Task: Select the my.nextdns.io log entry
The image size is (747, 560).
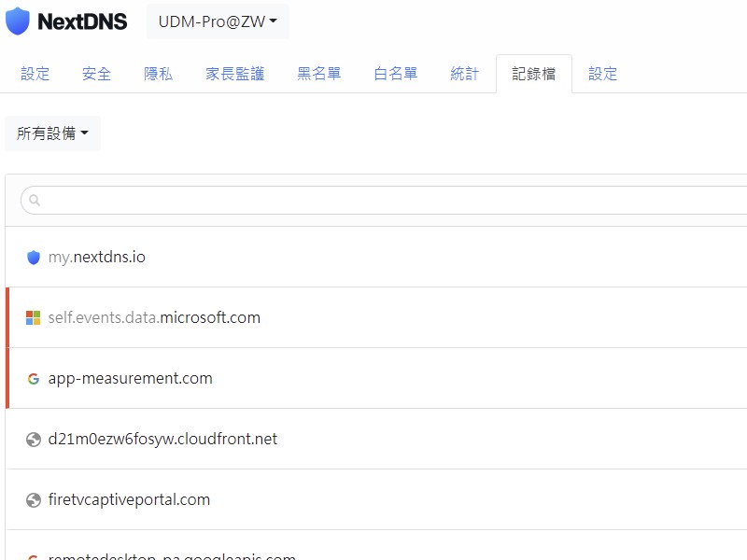Action: click(376, 258)
